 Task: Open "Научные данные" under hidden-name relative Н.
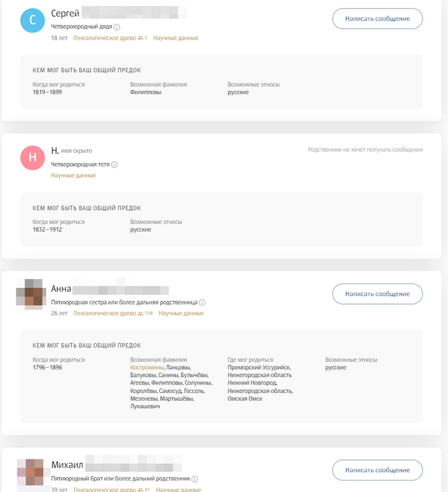(74, 175)
